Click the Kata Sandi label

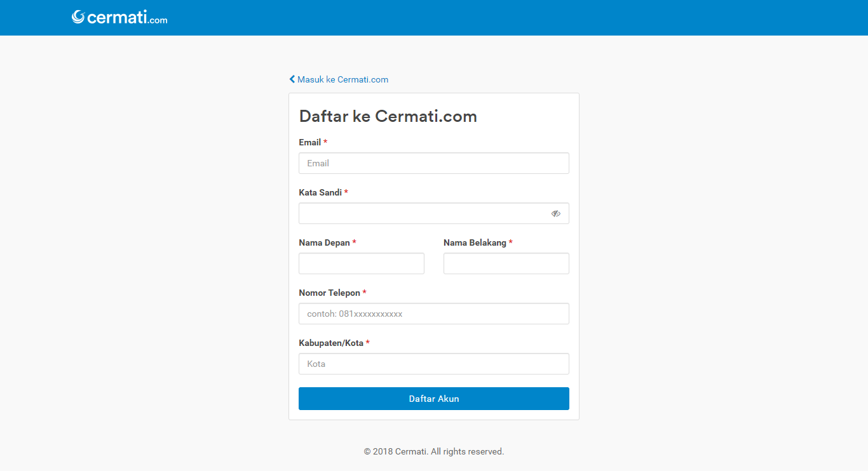(320, 192)
